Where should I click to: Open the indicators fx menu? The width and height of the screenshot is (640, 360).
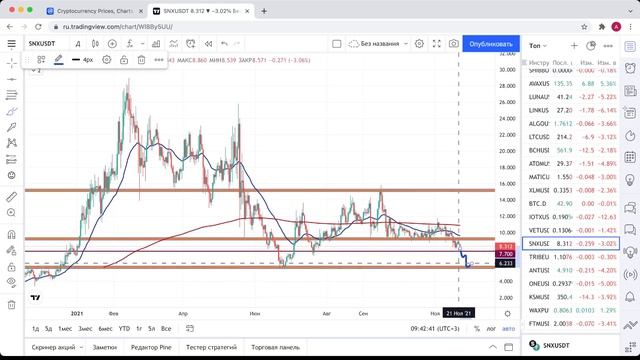[130, 44]
